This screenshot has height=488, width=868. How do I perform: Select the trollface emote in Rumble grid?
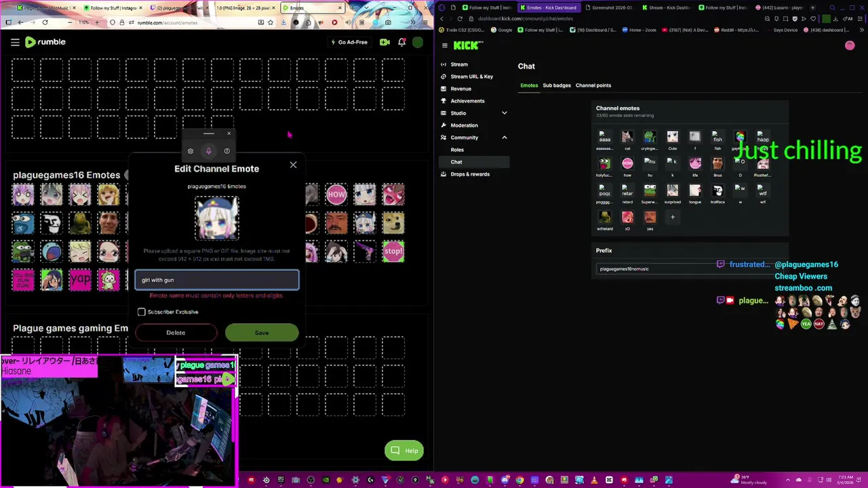(52, 223)
